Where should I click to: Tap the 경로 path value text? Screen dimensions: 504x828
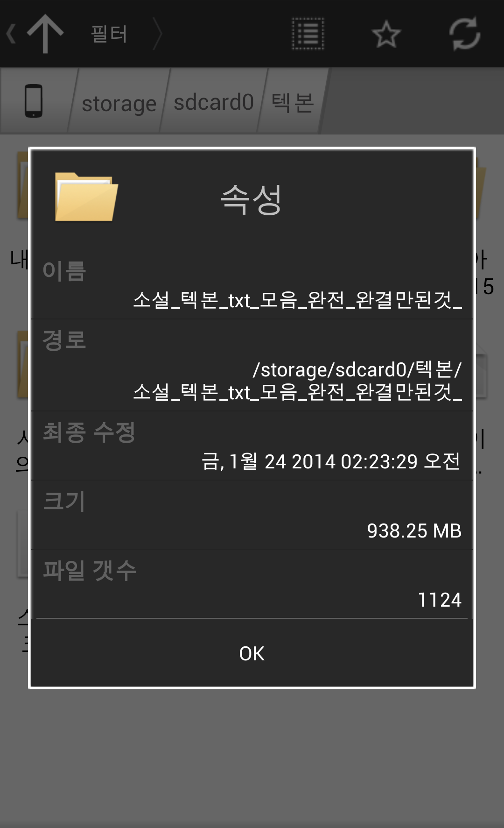[297, 381]
